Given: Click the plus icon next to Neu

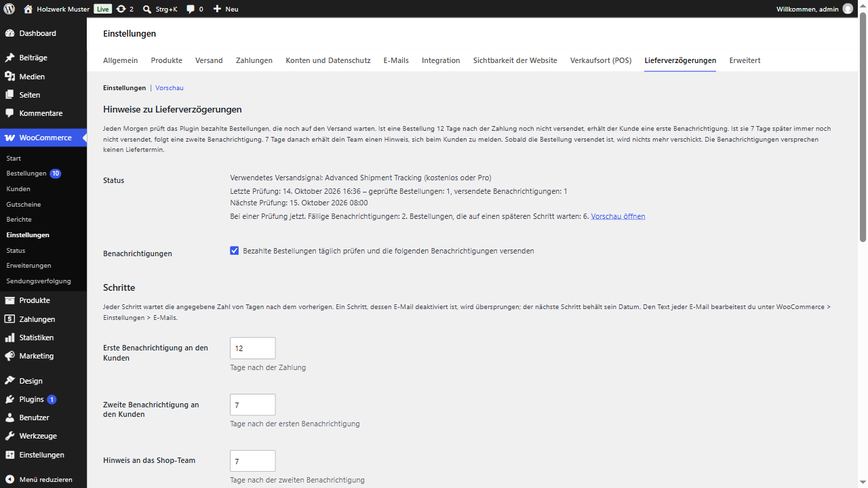Looking at the screenshot, I should pyautogui.click(x=217, y=9).
